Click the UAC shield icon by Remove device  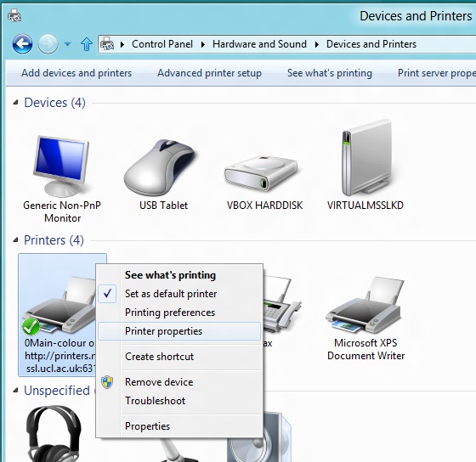107,382
